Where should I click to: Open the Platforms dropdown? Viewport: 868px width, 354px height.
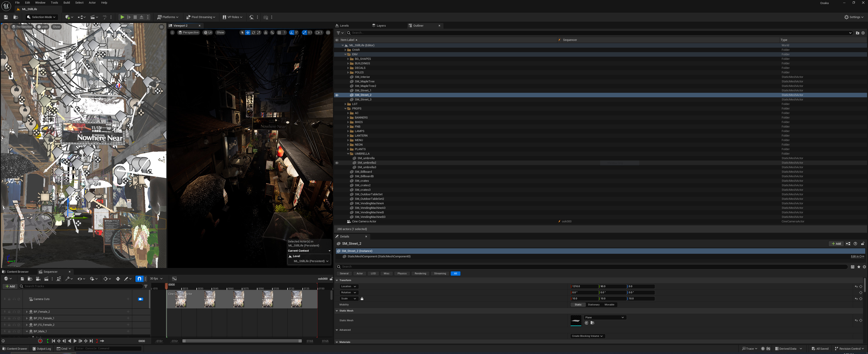(x=168, y=17)
